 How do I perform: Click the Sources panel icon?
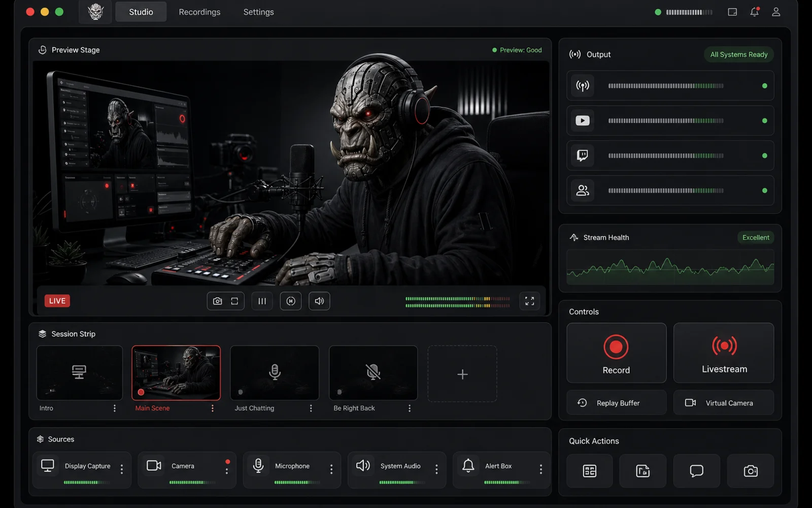click(x=40, y=439)
